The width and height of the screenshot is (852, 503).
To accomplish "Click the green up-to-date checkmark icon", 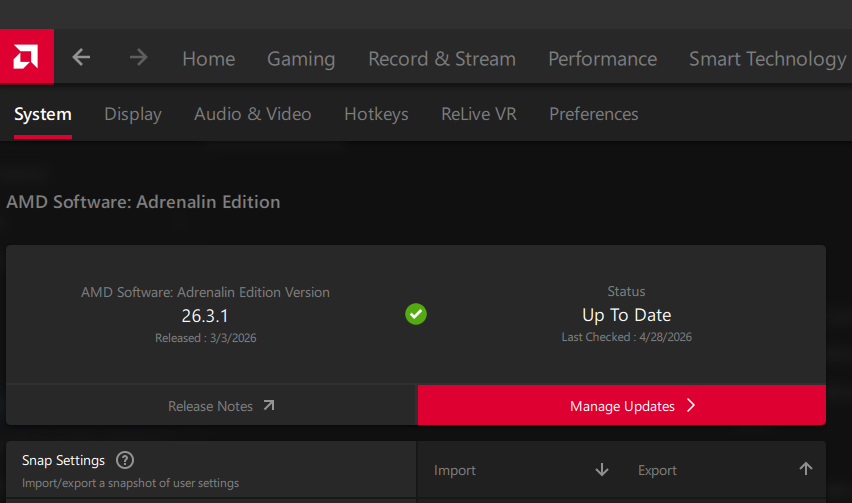I will (x=416, y=314).
